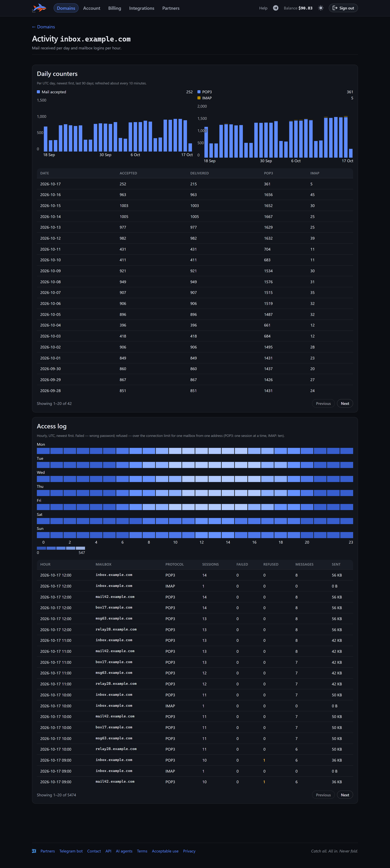Open the Help link
This screenshot has width=390, height=868.
263,8
